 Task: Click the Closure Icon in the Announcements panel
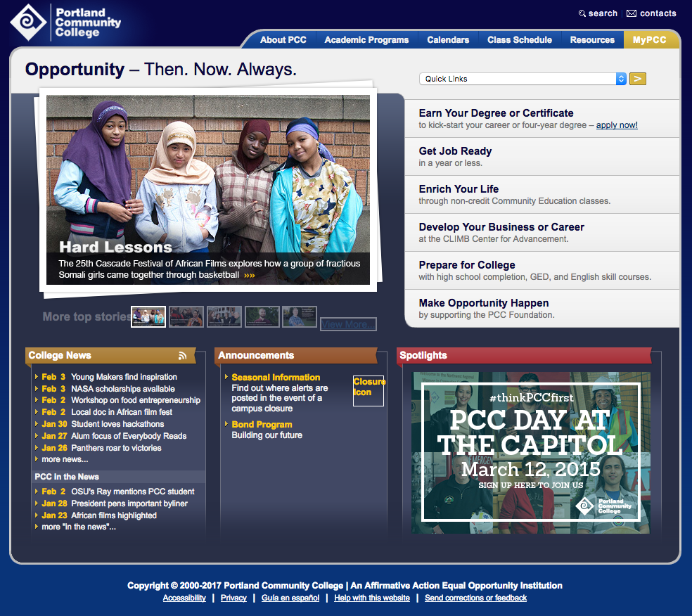(368, 391)
